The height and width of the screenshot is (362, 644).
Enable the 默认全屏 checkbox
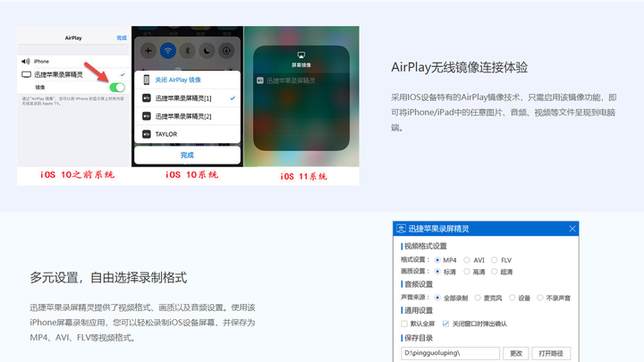[x=404, y=324]
